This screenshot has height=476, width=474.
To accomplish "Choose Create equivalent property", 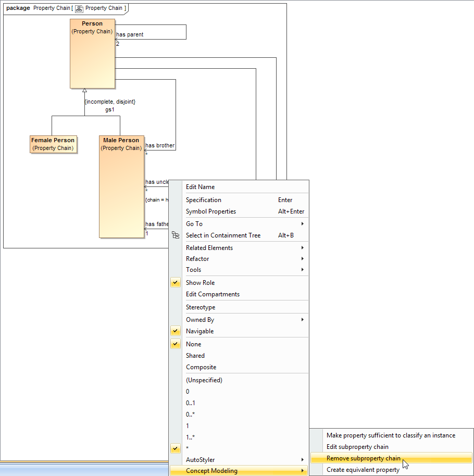I will 363,470.
